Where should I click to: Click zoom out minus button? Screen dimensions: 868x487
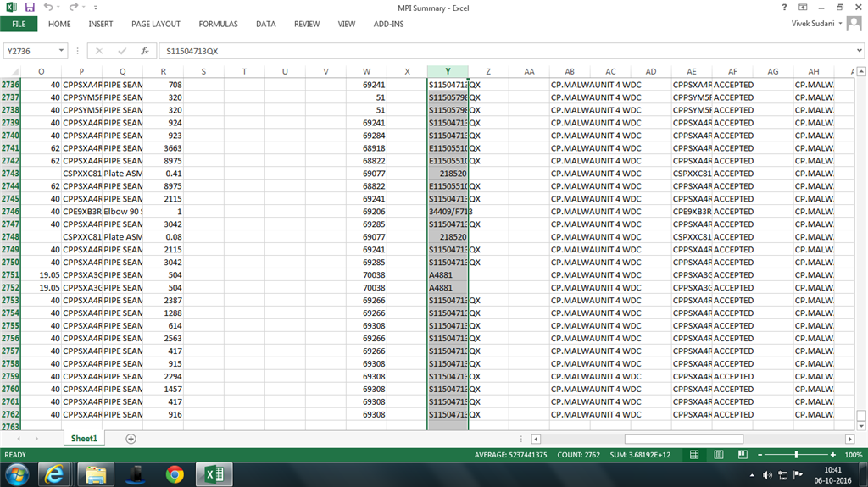[x=760, y=455]
